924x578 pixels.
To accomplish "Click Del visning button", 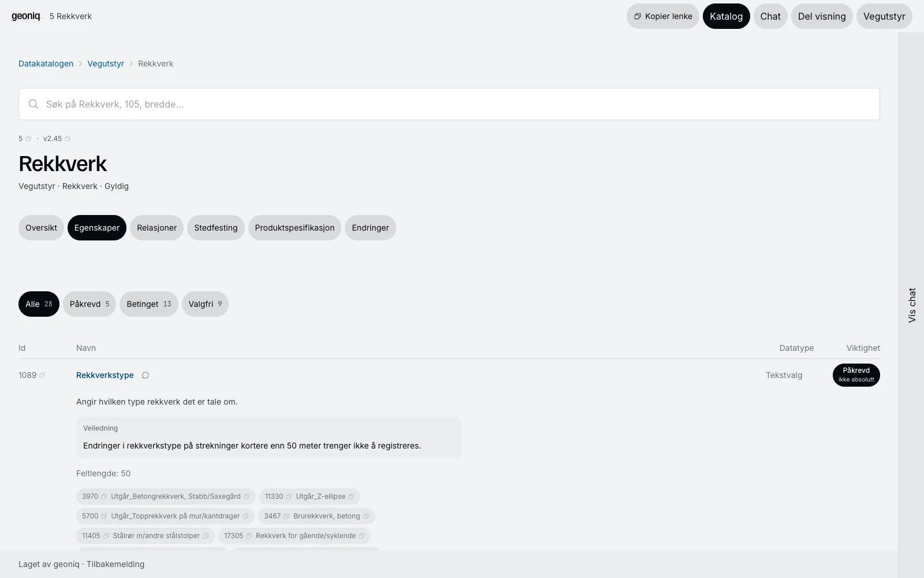I will [x=822, y=16].
